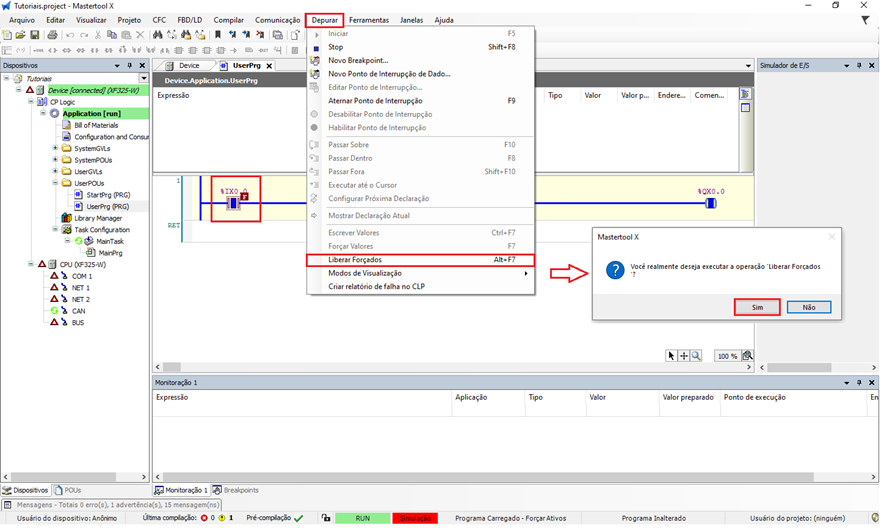Select 'Liberar Forçados' in the Depurar menu
Viewport: 884px width, 528px height.
pyautogui.click(x=355, y=260)
